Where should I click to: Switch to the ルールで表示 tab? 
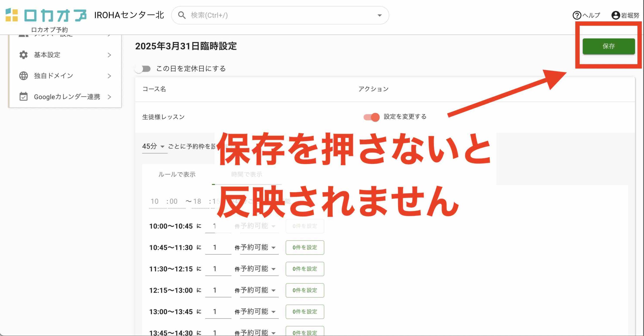coord(177,174)
